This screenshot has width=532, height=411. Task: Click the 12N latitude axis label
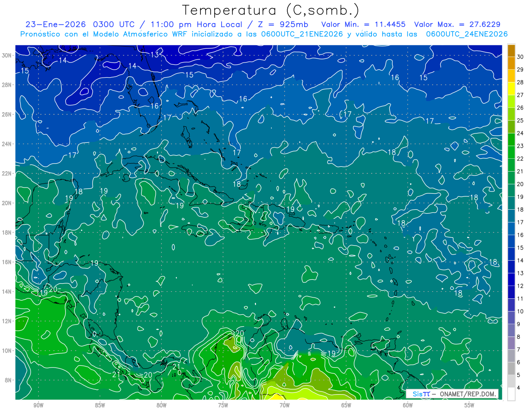click(x=7, y=321)
